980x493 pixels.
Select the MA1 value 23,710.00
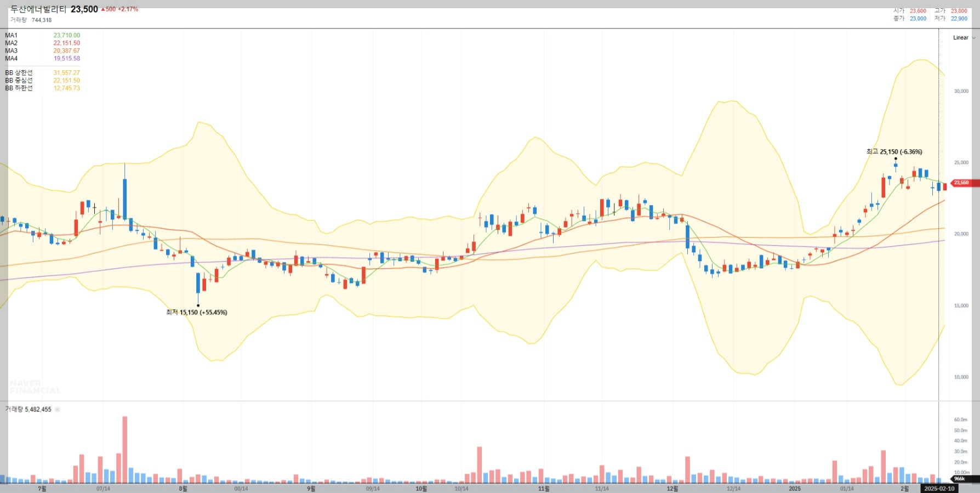(66, 36)
